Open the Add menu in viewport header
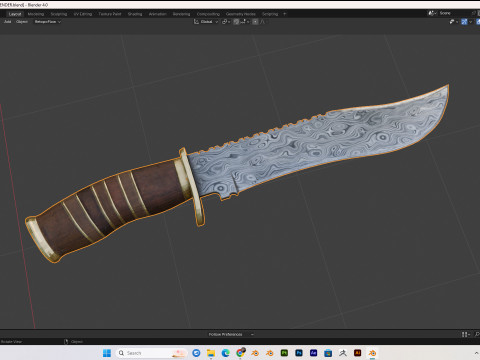The height and width of the screenshot is (360, 480). 7,22
